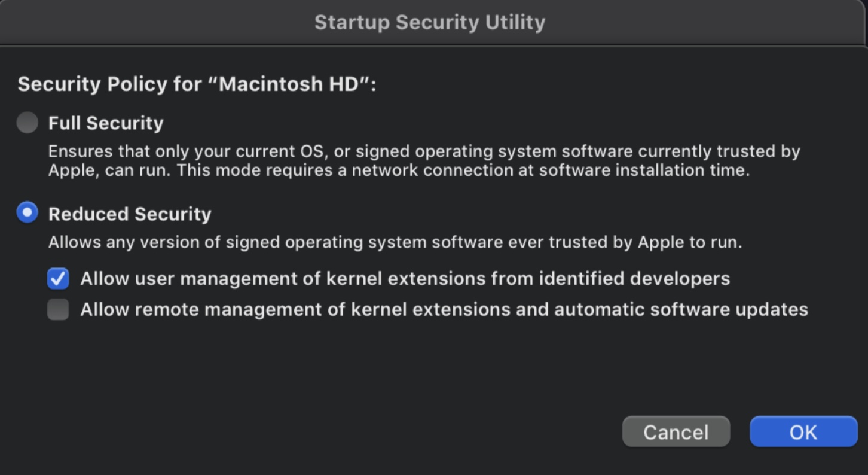The image size is (868, 475).
Task: Click the "Reduced Security" option label
Action: pyautogui.click(x=130, y=214)
